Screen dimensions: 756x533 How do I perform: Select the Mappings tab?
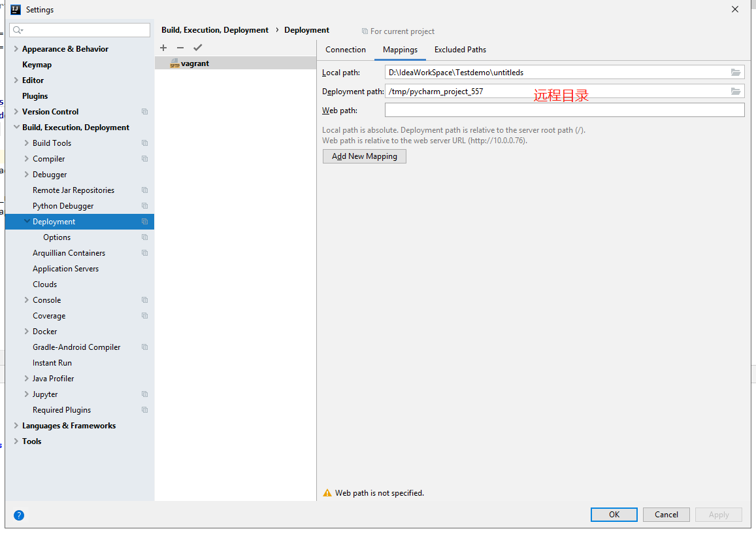click(x=400, y=50)
